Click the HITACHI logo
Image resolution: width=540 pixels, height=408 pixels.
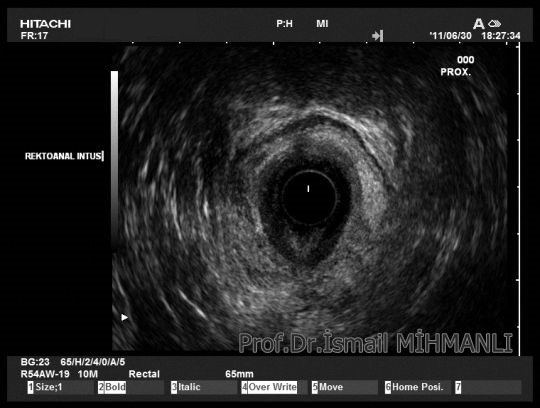tap(45, 24)
